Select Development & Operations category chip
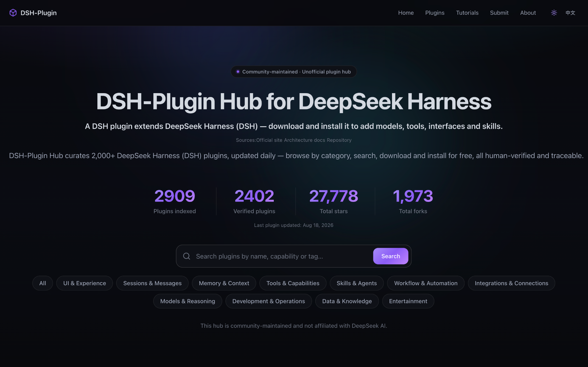588x367 pixels. pyautogui.click(x=269, y=301)
